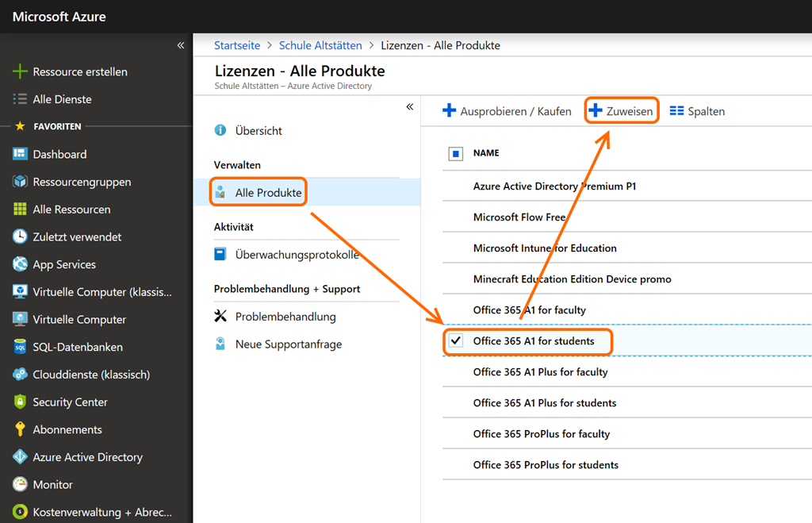
Task: Open the SQL-Datenbanken icon
Action: tap(20, 347)
